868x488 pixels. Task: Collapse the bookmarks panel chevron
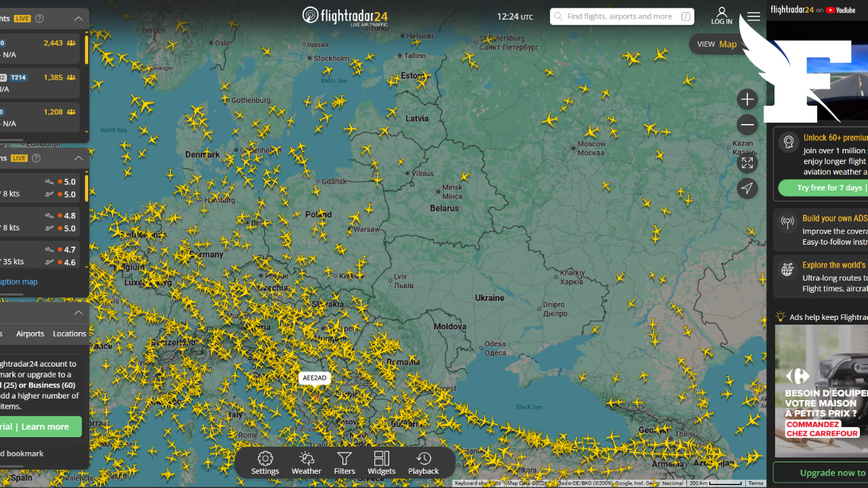coord(78,313)
